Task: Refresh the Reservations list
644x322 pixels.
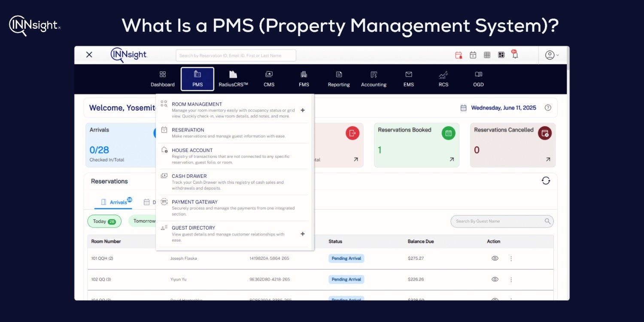Action: click(546, 181)
